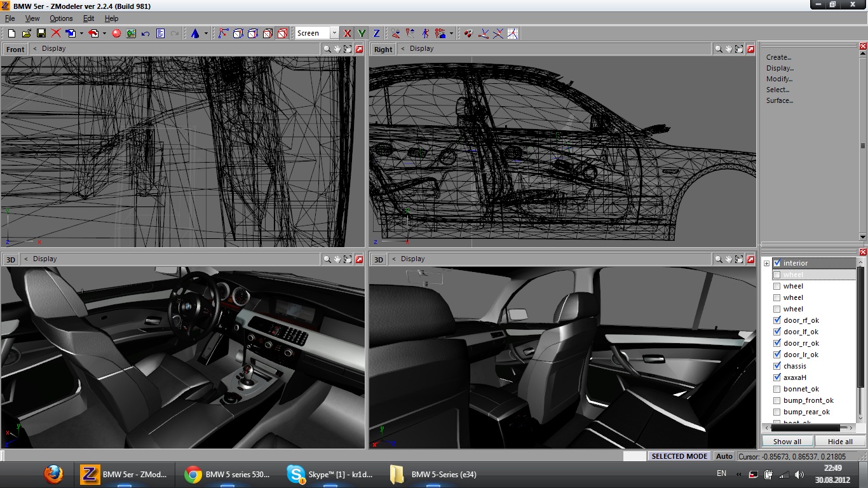Toggle the Y axis lock
The width and height of the screenshot is (868, 488).
coord(361,33)
